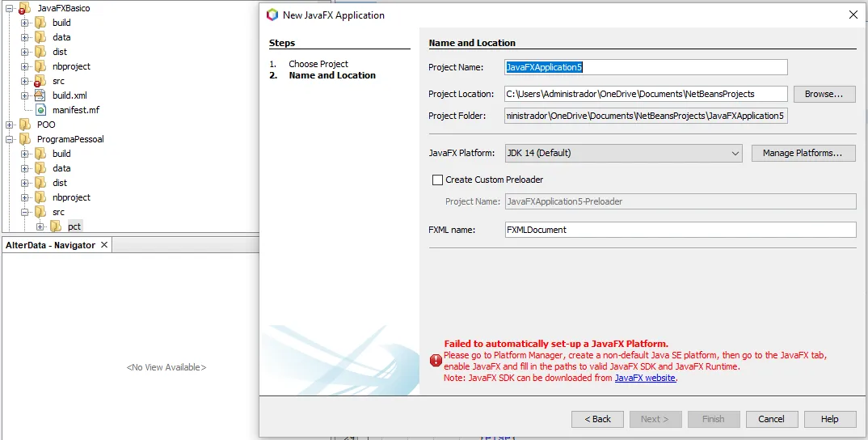868x440 pixels.
Task: Click the Cancel button
Action: (x=772, y=419)
